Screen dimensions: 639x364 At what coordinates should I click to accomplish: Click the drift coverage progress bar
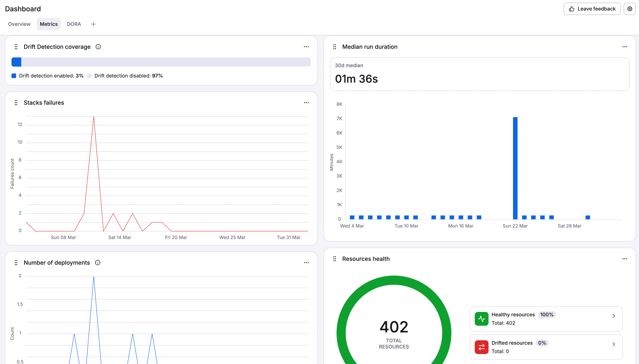(x=161, y=62)
